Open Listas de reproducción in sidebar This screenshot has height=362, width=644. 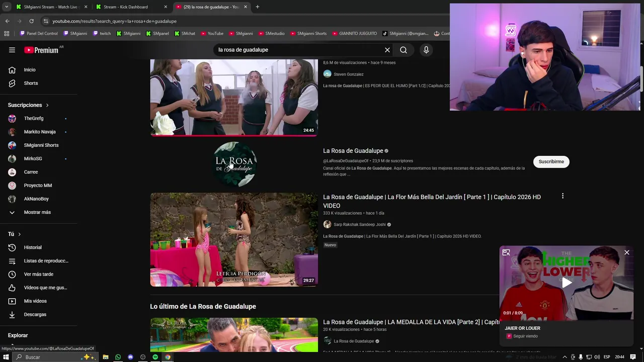pyautogui.click(x=38, y=261)
